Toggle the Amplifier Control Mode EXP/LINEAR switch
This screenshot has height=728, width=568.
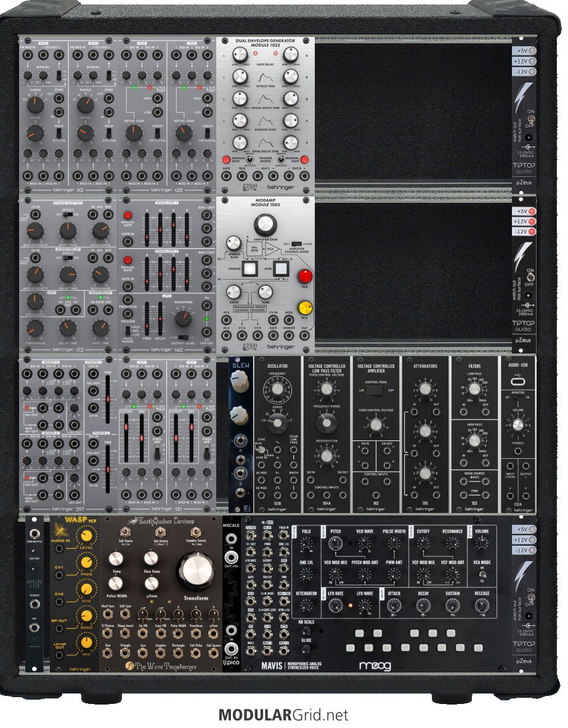[297, 244]
